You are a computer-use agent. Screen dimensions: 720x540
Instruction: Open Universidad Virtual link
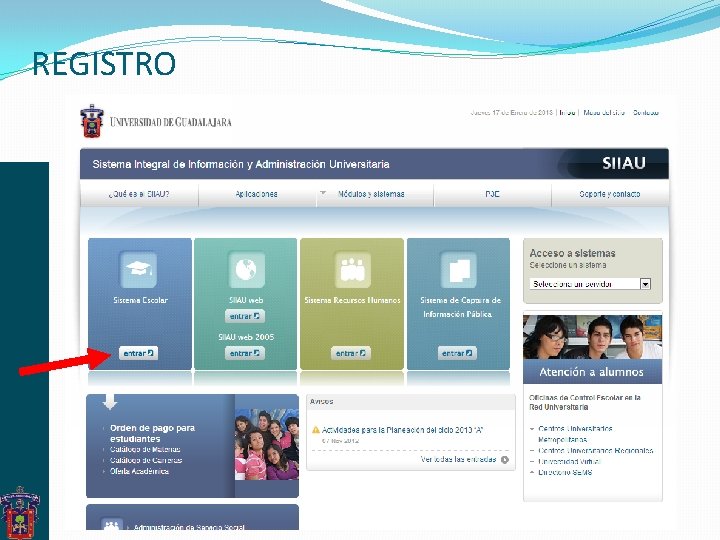(x=569, y=461)
